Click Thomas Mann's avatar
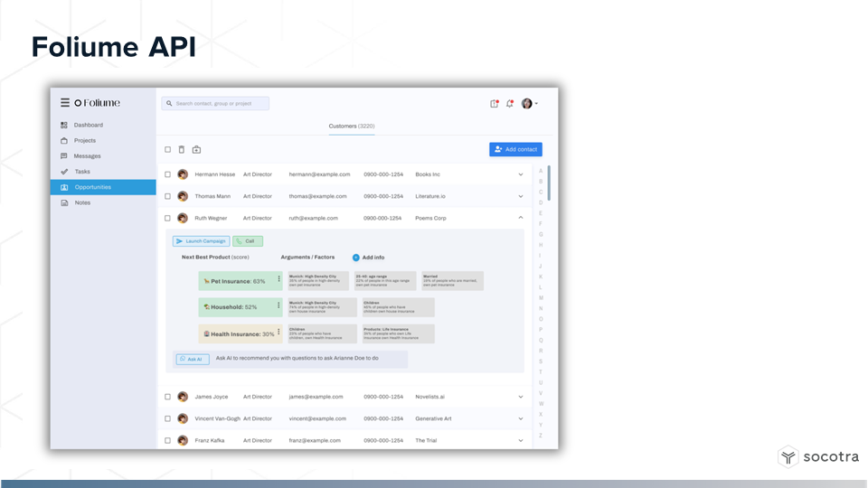 tap(183, 196)
